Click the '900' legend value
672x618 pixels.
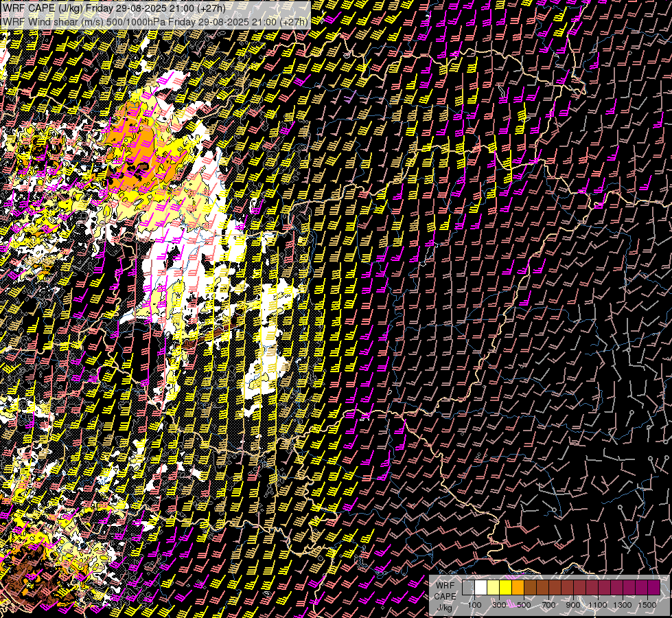click(x=573, y=605)
